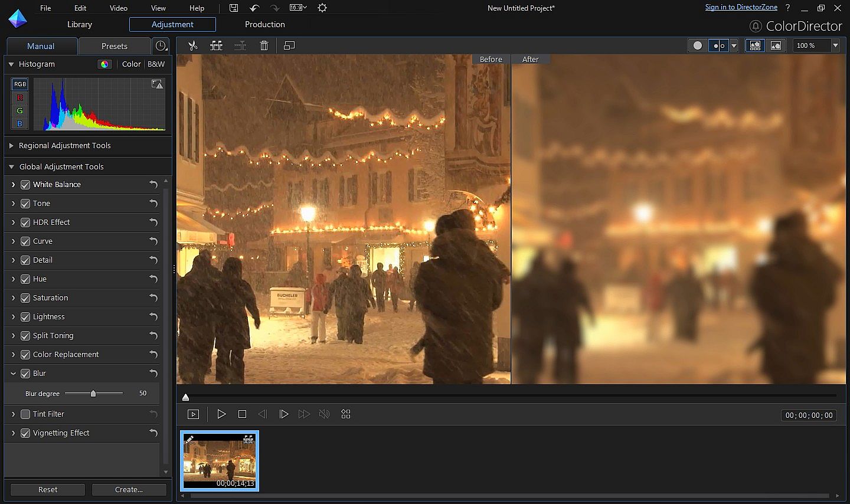This screenshot has width=850, height=504.
Task: Click the Sign in to DirectorZone link
Action: [741, 7]
